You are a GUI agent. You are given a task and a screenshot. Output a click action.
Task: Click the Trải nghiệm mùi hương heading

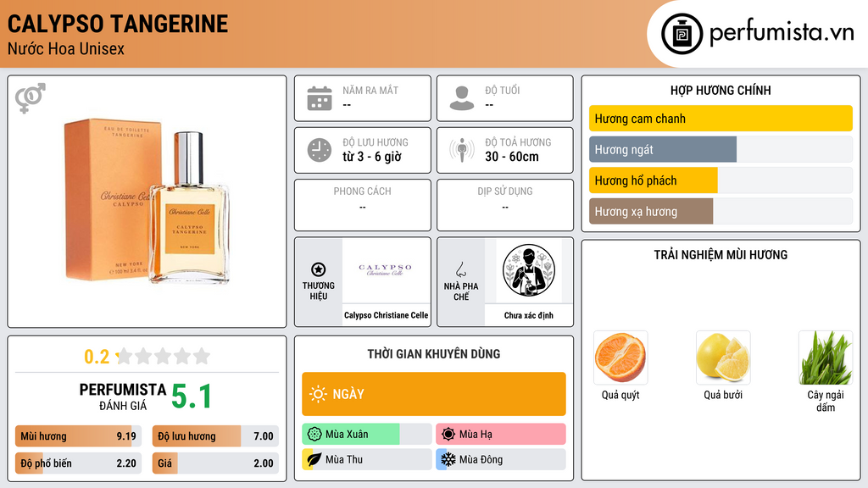tap(721, 254)
